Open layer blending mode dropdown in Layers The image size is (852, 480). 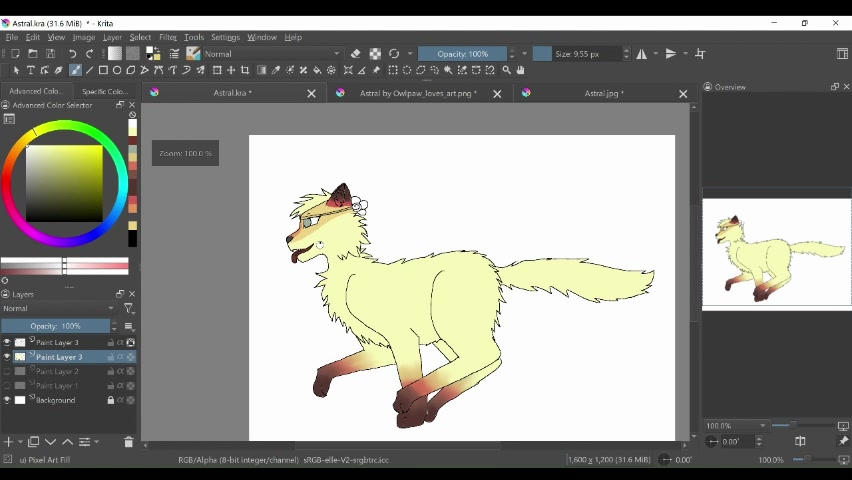click(59, 308)
